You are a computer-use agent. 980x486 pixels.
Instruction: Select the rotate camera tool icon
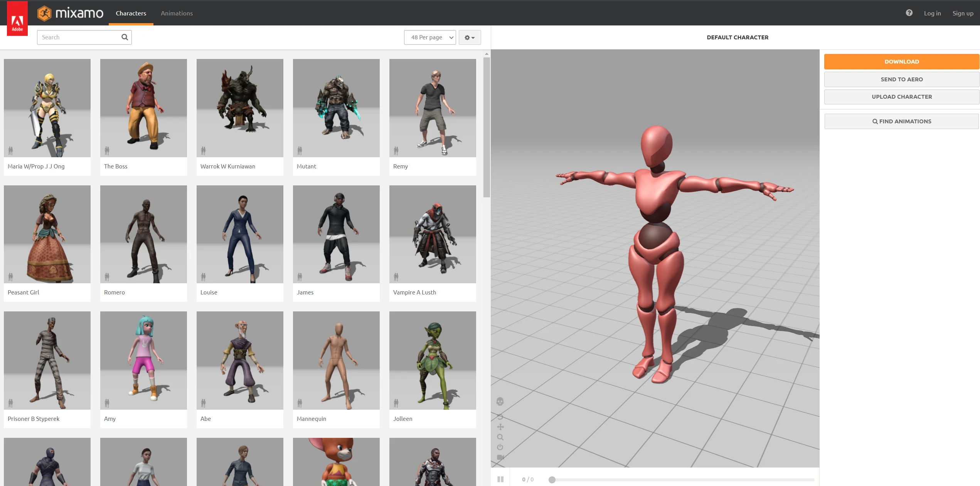click(500, 417)
